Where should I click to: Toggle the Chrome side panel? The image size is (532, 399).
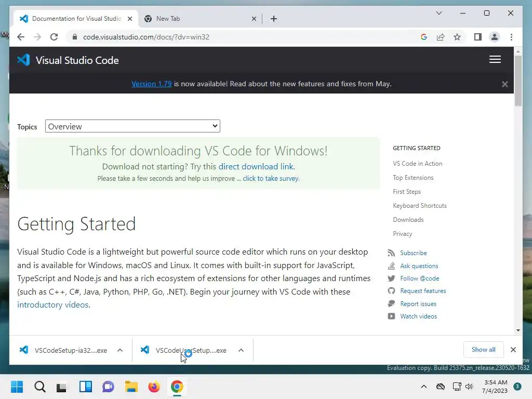[478, 37]
